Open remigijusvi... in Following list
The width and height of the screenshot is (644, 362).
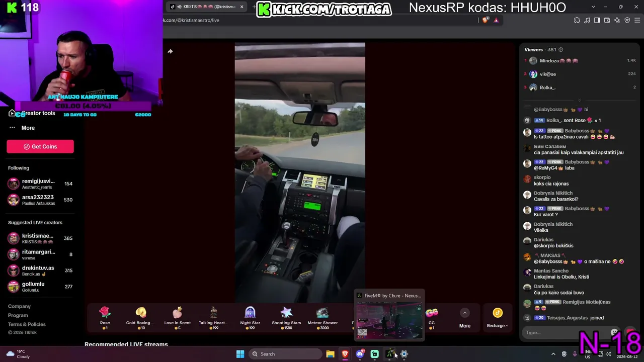pyautogui.click(x=40, y=184)
